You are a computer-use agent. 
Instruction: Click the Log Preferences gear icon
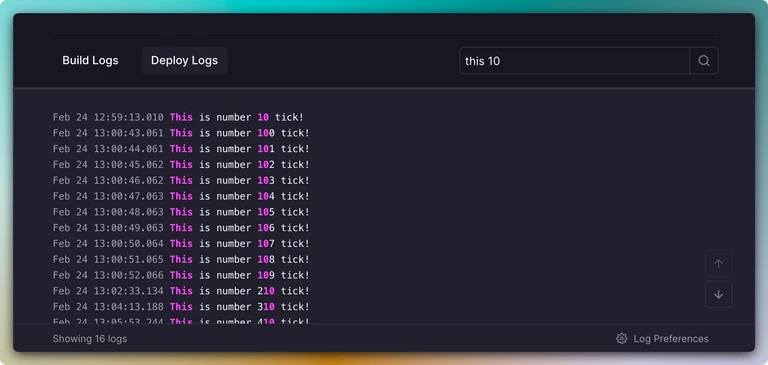click(x=622, y=339)
